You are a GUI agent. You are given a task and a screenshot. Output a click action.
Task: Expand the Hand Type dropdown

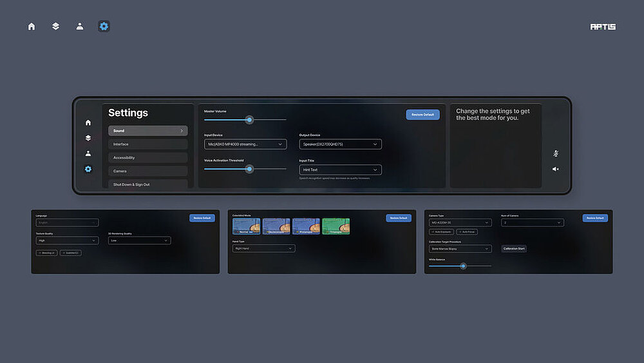tap(263, 248)
